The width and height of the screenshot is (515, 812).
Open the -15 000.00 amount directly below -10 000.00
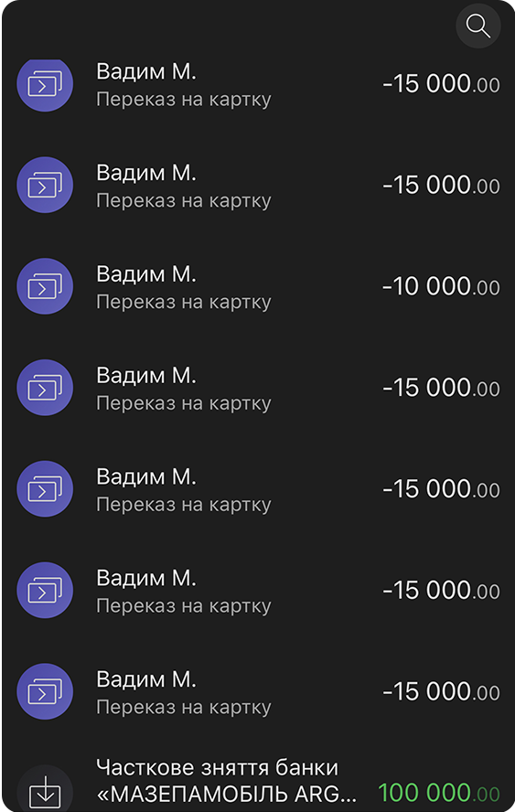[x=441, y=388]
